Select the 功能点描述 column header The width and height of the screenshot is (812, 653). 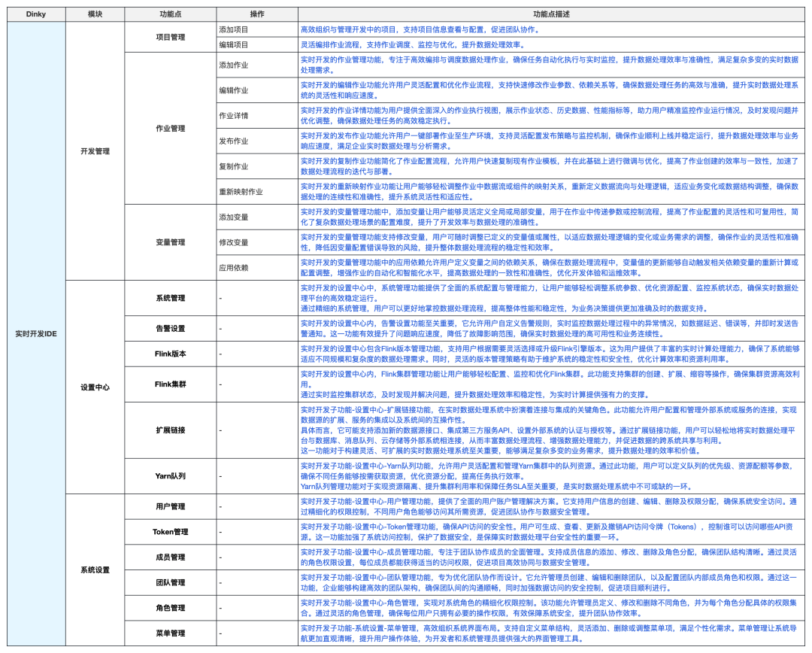coord(551,14)
